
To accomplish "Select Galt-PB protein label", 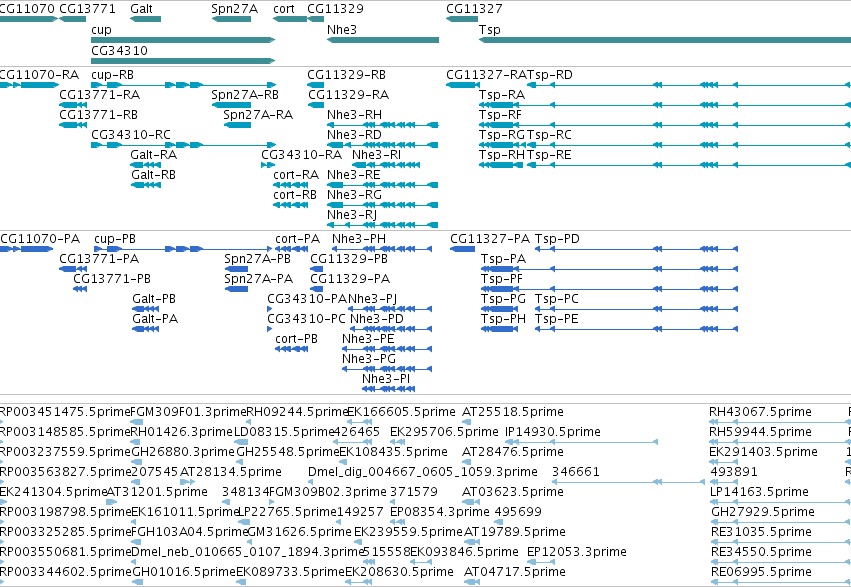I will [x=154, y=299].
